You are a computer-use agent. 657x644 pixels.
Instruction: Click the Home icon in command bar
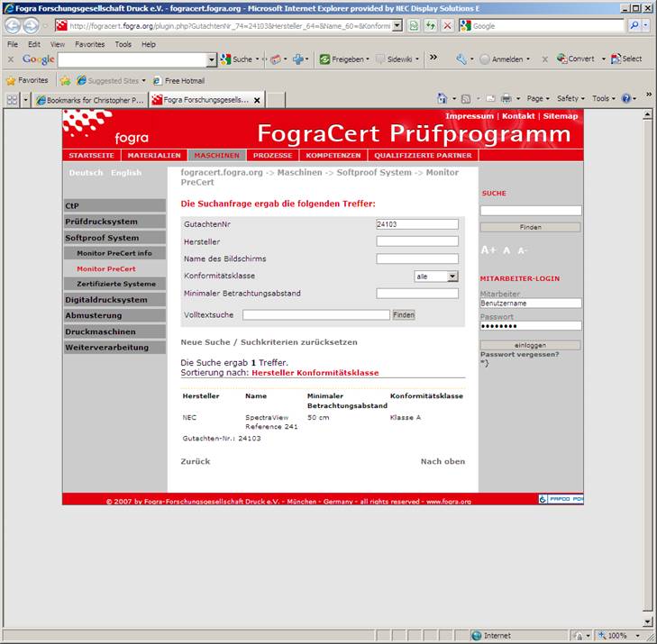click(x=442, y=98)
